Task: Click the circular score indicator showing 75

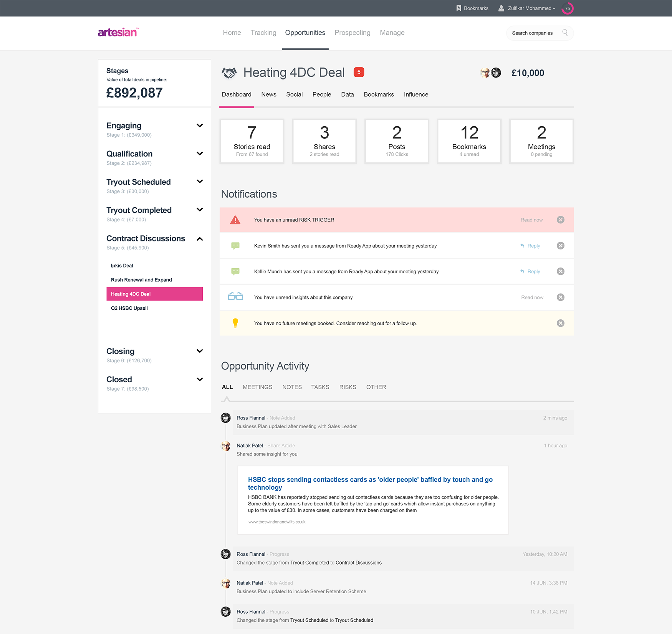Action: pos(567,8)
